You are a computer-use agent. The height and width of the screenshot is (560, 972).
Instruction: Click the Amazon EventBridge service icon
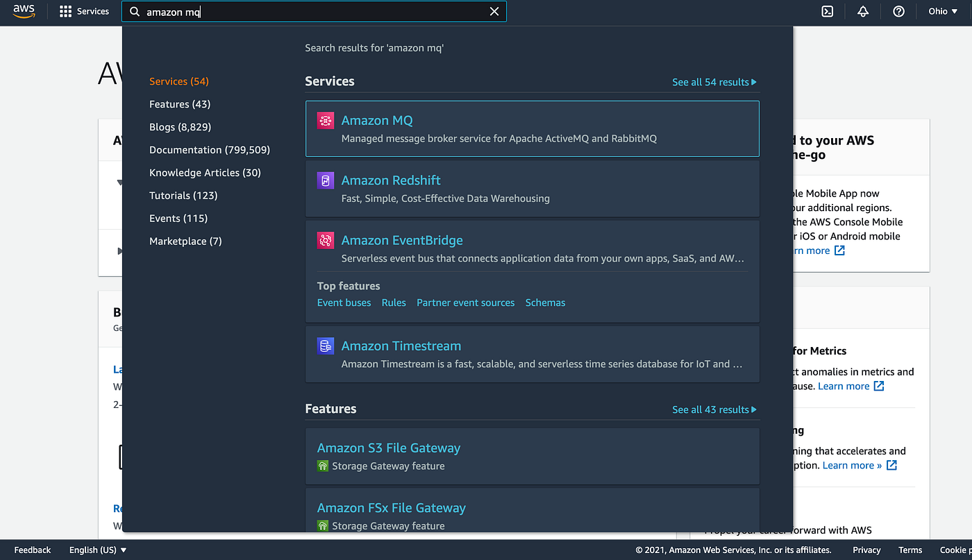[326, 240]
